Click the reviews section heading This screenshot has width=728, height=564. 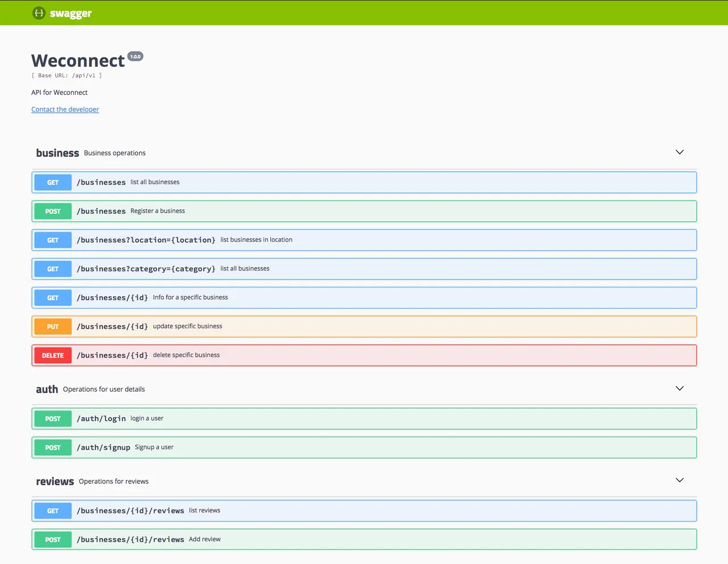coord(55,482)
